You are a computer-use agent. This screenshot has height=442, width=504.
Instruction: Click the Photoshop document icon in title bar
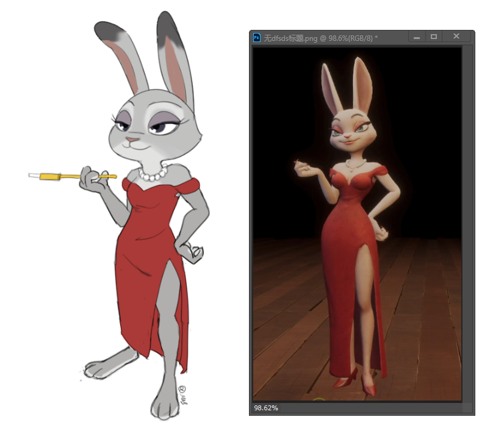click(256, 38)
